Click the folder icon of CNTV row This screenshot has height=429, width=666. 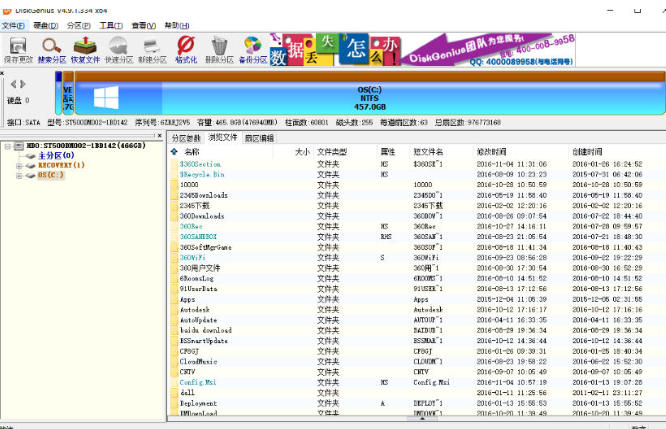(x=174, y=372)
